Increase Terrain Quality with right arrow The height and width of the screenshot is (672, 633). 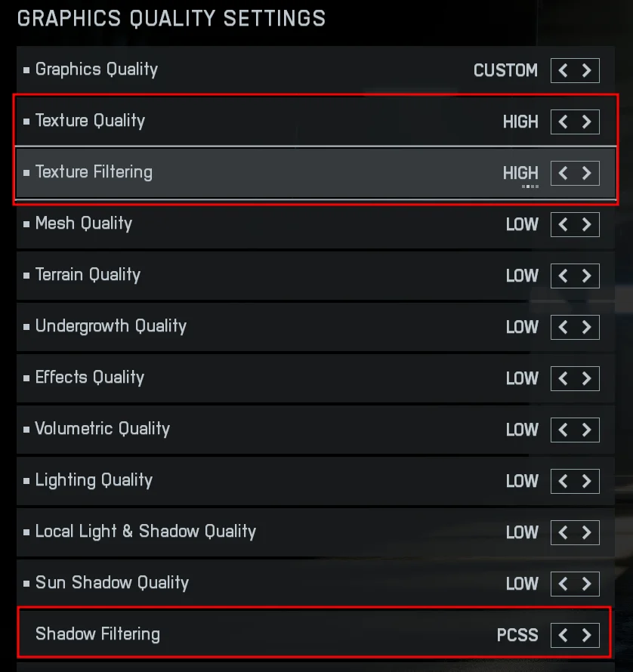point(587,276)
